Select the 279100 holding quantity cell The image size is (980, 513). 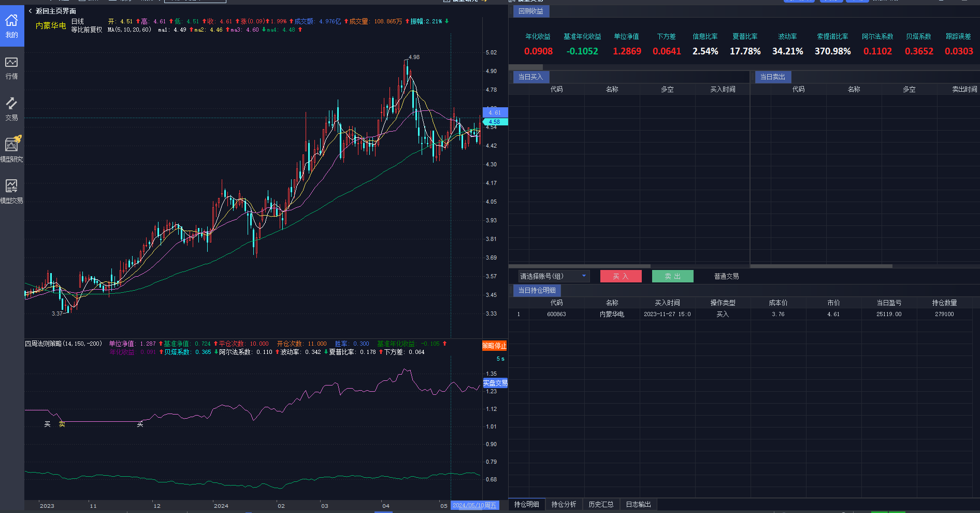(944, 314)
